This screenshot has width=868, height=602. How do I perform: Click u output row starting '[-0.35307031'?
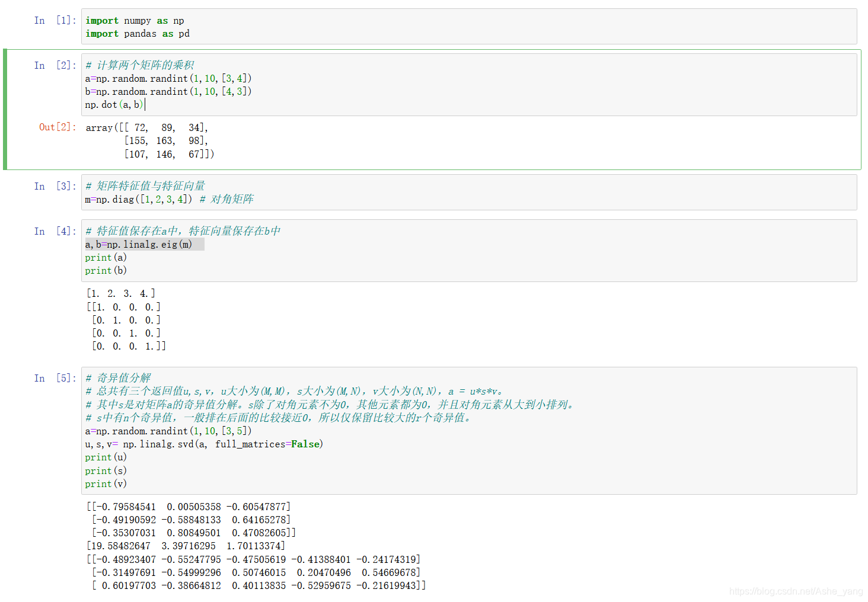pyautogui.click(x=194, y=533)
